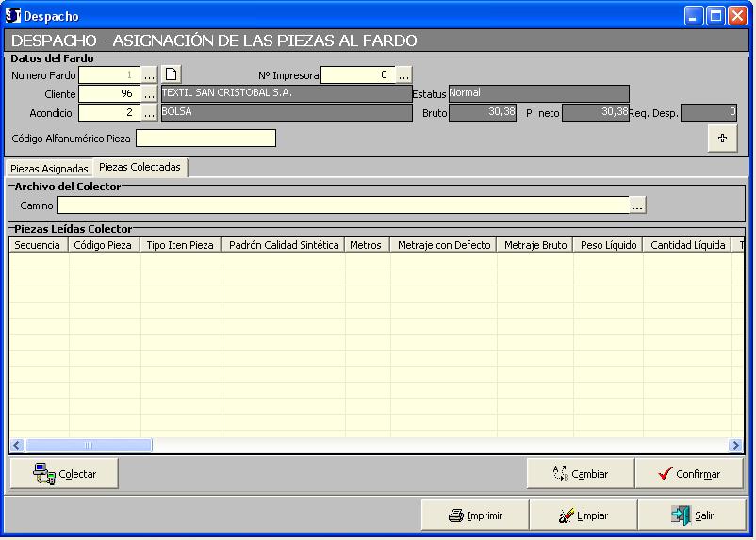Click into the Camino path field
This screenshot has height=540, width=756.
342,205
